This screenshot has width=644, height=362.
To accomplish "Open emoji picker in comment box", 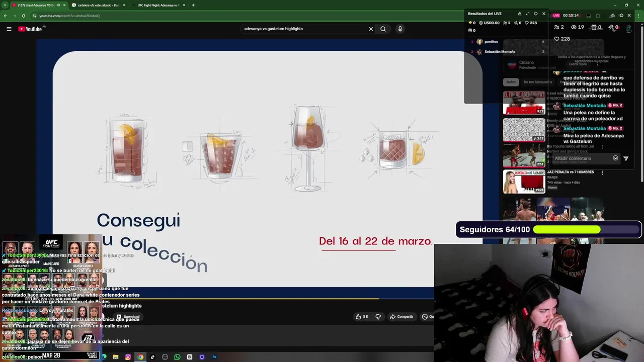I will point(615,158).
